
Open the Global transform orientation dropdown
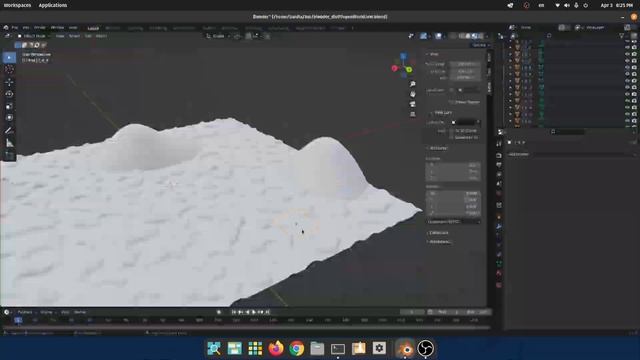[x=218, y=36]
